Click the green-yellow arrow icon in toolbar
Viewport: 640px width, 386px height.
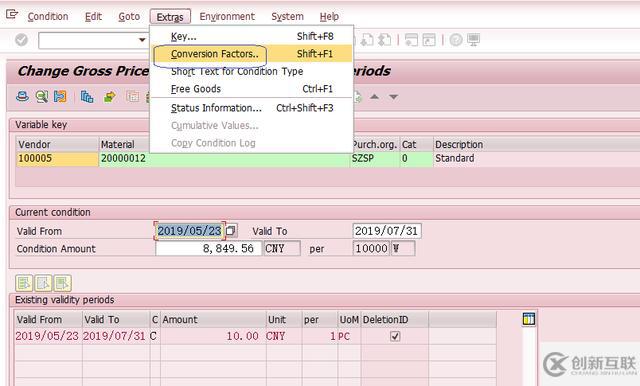coord(110,97)
